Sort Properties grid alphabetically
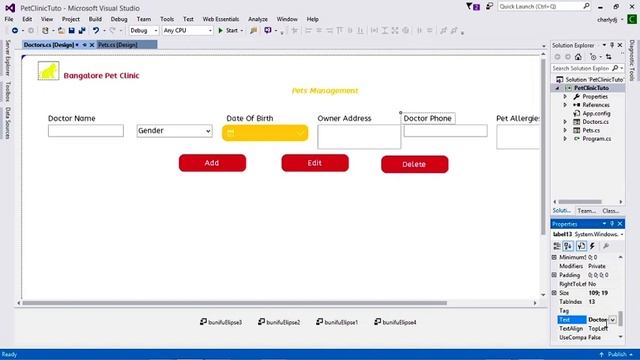Screen dimensions: 640x360 [568, 246]
